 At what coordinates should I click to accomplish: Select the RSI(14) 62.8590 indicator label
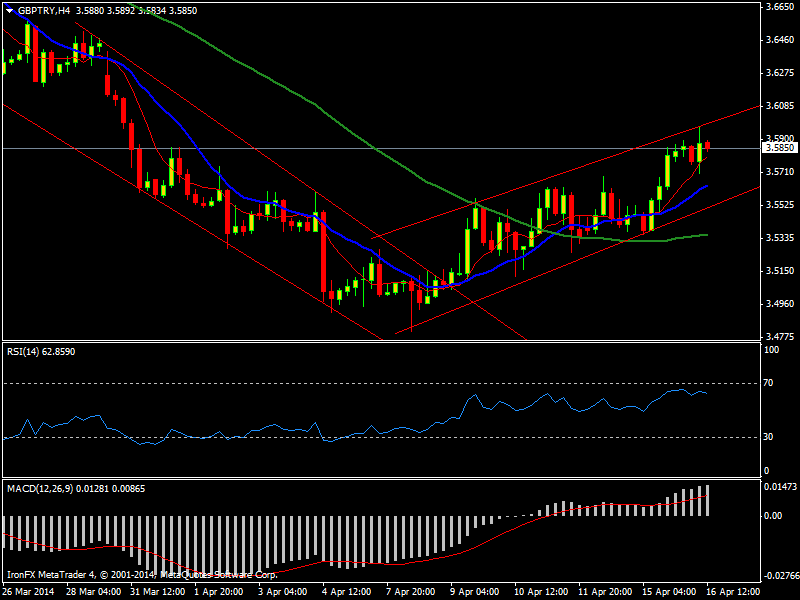coord(41,352)
